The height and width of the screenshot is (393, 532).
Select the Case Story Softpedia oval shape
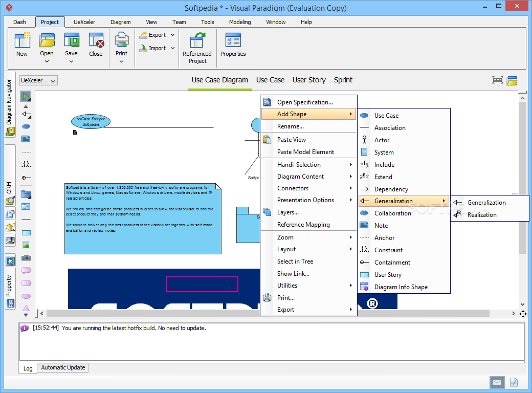91,121
